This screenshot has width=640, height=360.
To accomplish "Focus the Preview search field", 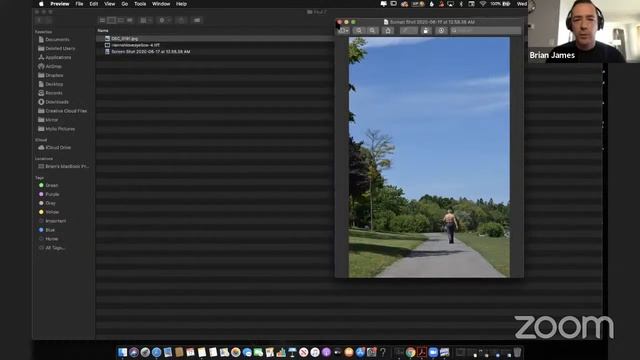I will tap(485, 31).
